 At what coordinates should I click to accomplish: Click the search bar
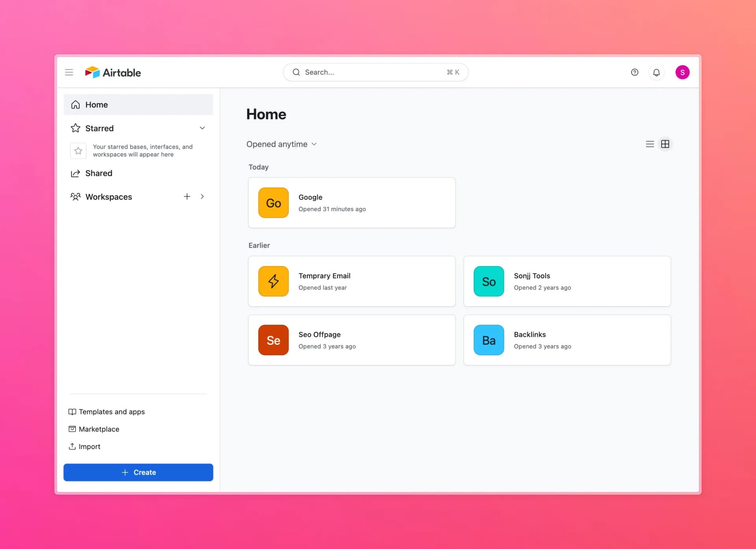tap(375, 72)
